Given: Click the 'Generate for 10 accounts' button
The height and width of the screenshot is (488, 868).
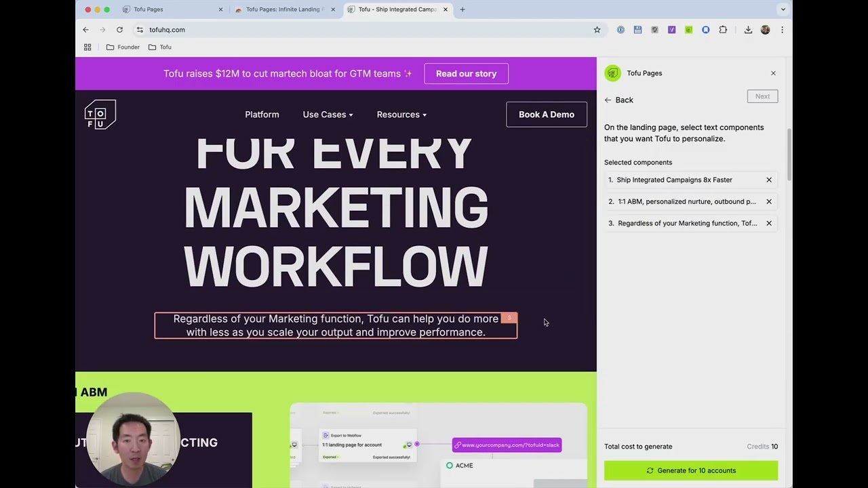Looking at the screenshot, I should coord(690,470).
